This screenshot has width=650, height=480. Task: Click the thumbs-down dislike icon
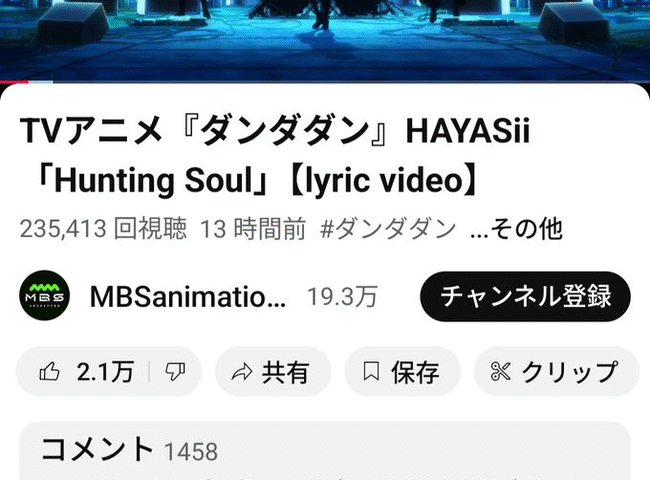[x=175, y=371]
